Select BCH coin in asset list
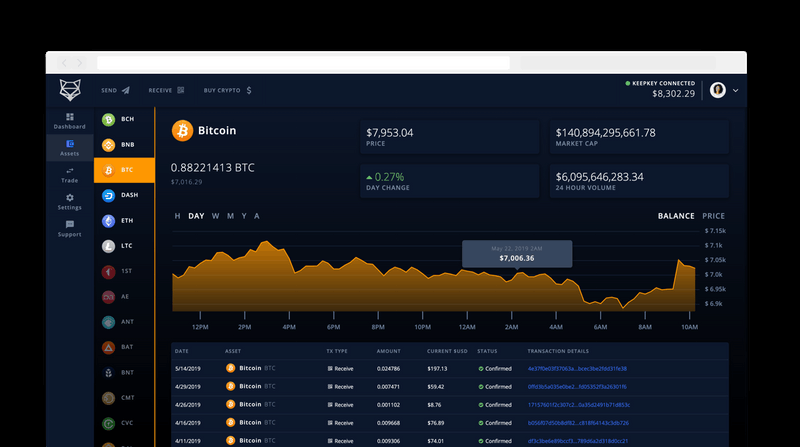Image resolution: width=800 pixels, height=447 pixels. pyautogui.click(x=124, y=119)
